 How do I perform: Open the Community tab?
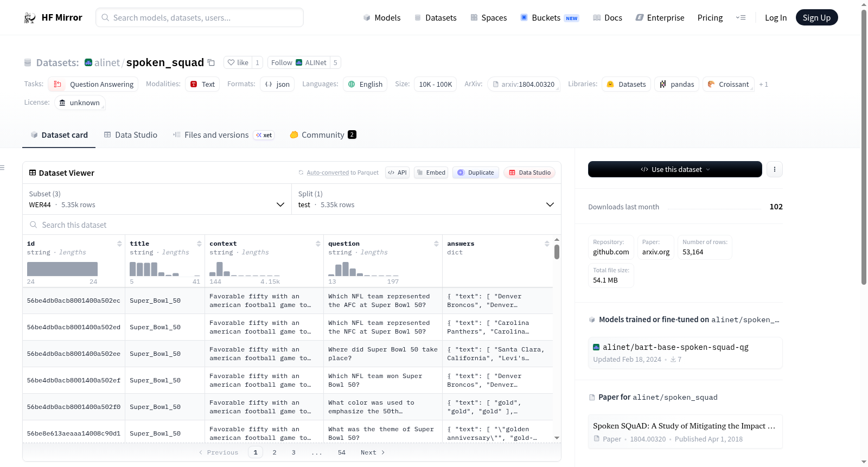point(323,135)
